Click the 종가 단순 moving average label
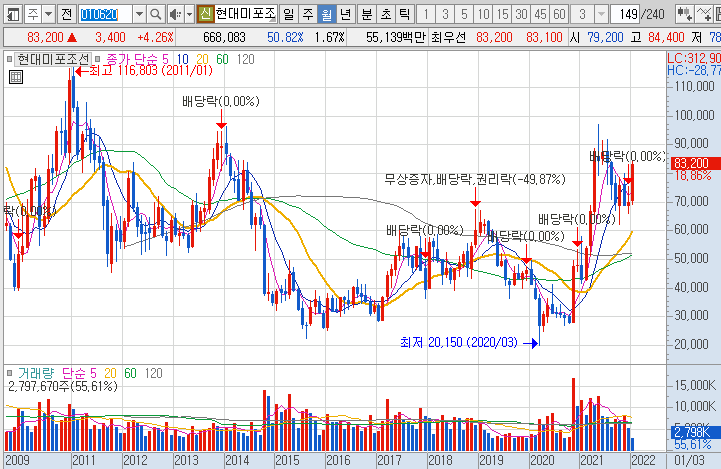Screen dimensions: 721x469 pyautogui.click(x=132, y=59)
